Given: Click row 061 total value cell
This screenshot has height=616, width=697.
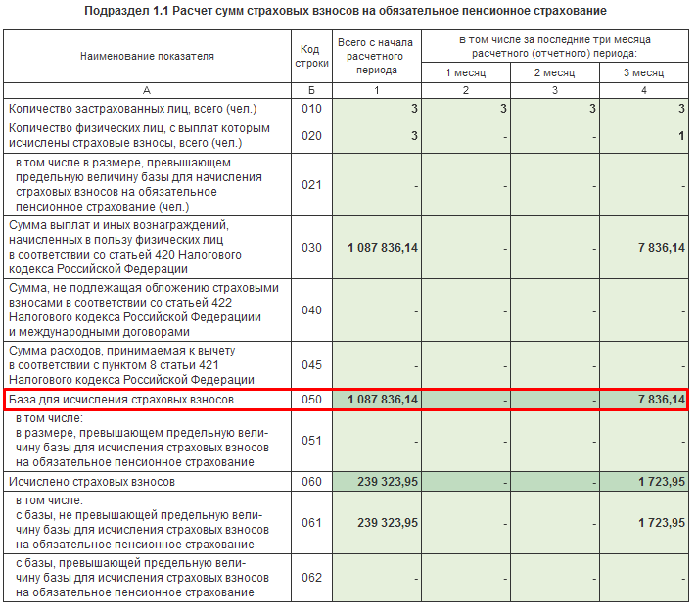Looking at the screenshot, I should 377,523.
